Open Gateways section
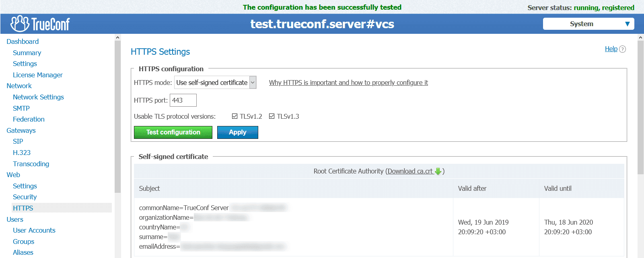644x258 pixels. [21, 130]
